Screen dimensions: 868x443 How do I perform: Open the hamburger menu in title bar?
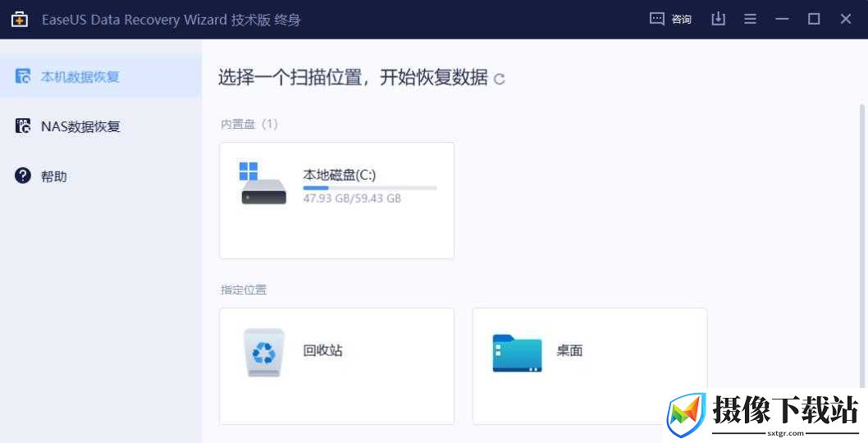click(750, 20)
